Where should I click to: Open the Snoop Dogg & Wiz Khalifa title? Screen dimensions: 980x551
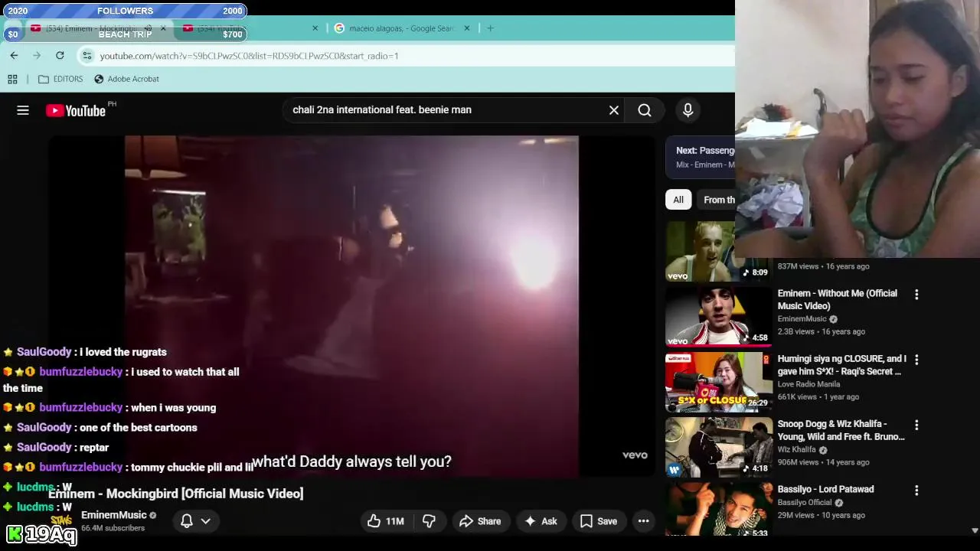coord(841,430)
